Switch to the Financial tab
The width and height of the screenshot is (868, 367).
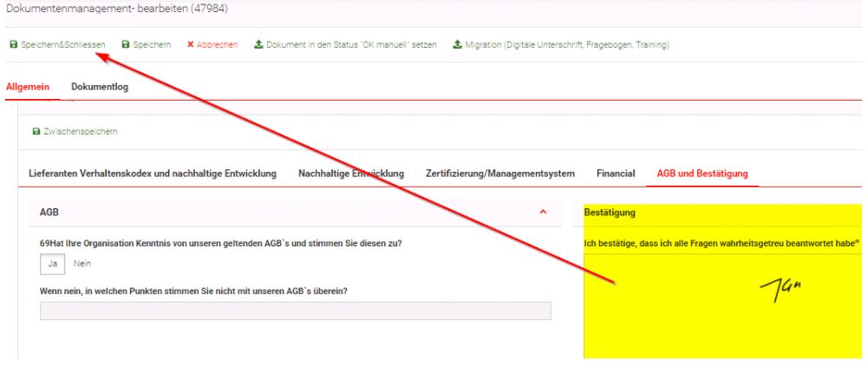click(616, 174)
